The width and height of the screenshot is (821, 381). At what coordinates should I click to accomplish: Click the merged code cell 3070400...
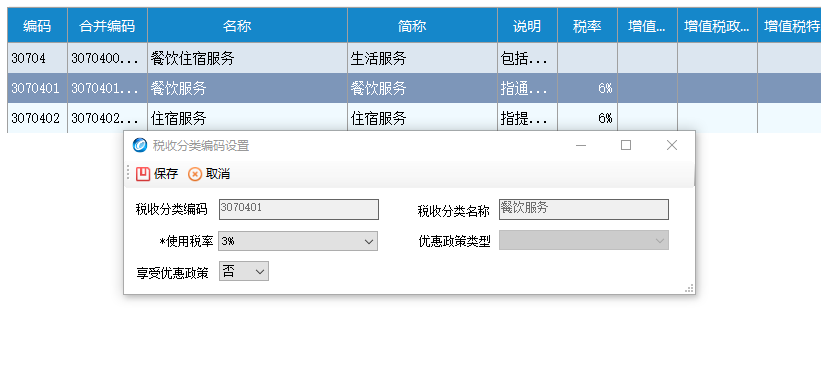pyautogui.click(x=107, y=58)
